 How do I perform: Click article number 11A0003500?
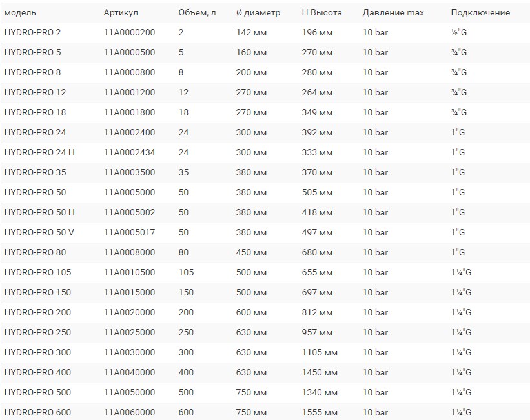tap(130, 172)
